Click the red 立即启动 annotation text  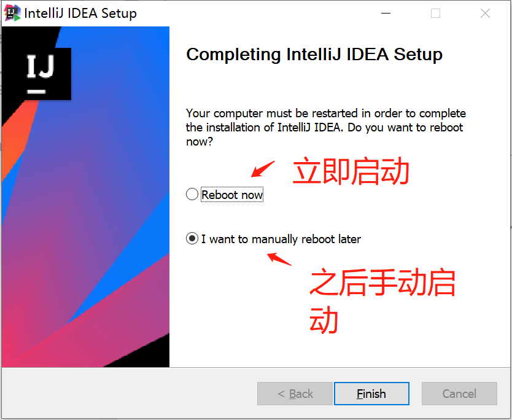[351, 173]
